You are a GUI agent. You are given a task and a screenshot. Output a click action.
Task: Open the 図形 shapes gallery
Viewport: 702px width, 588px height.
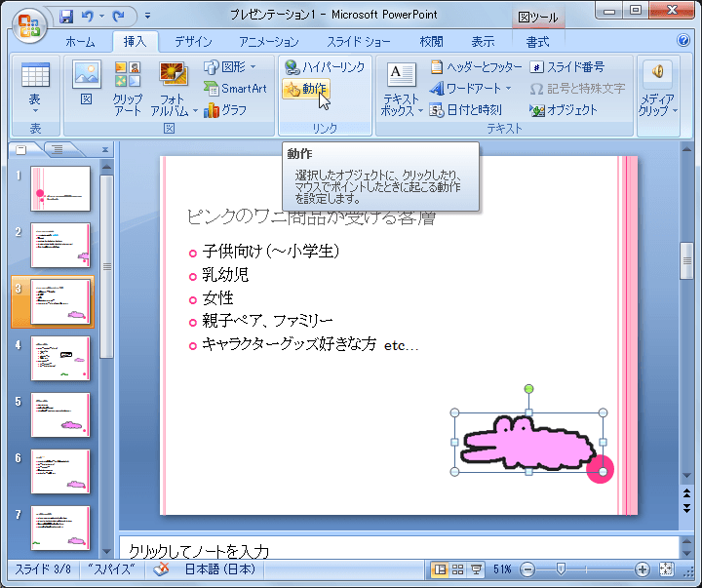click(x=230, y=66)
